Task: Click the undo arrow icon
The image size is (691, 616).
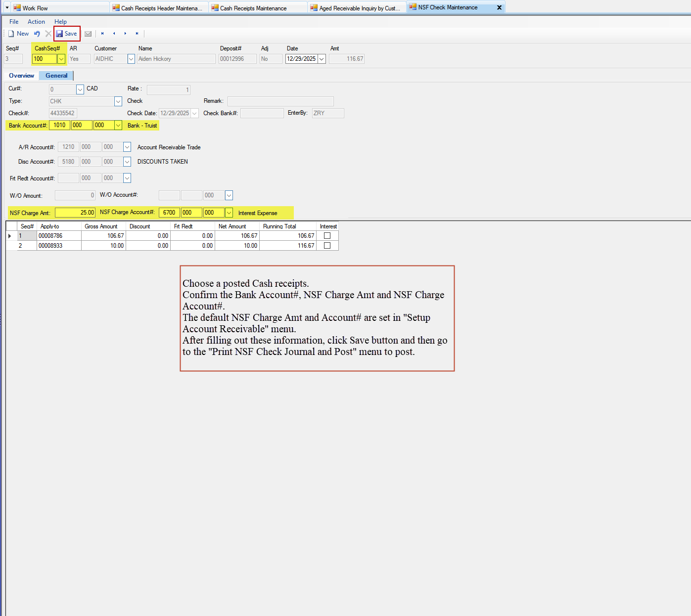Action: coord(37,34)
